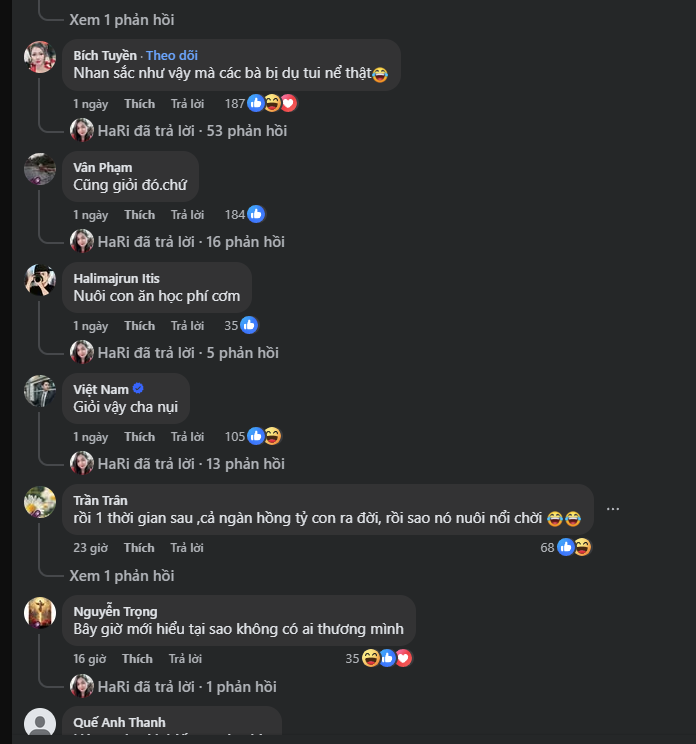Click the reaction icons on Nguyễn Trọng's comment
Image resolution: width=696 pixels, height=744 pixels.
[x=386, y=658]
